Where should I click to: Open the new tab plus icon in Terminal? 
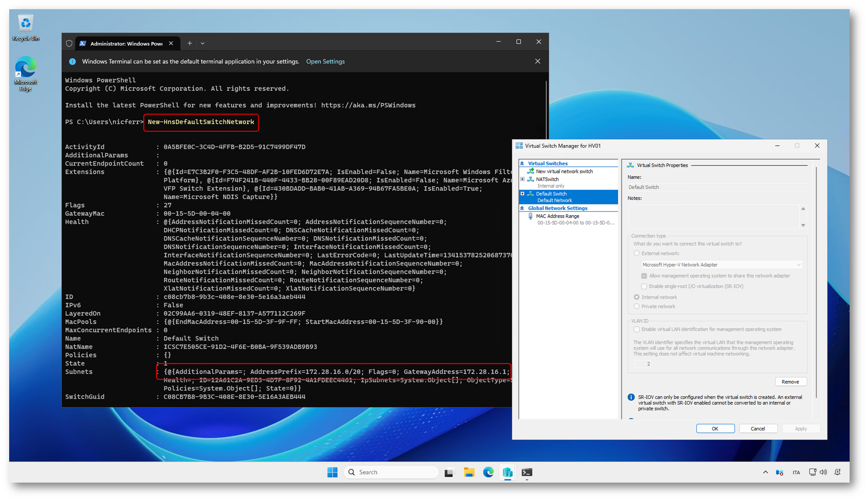click(189, 43)
